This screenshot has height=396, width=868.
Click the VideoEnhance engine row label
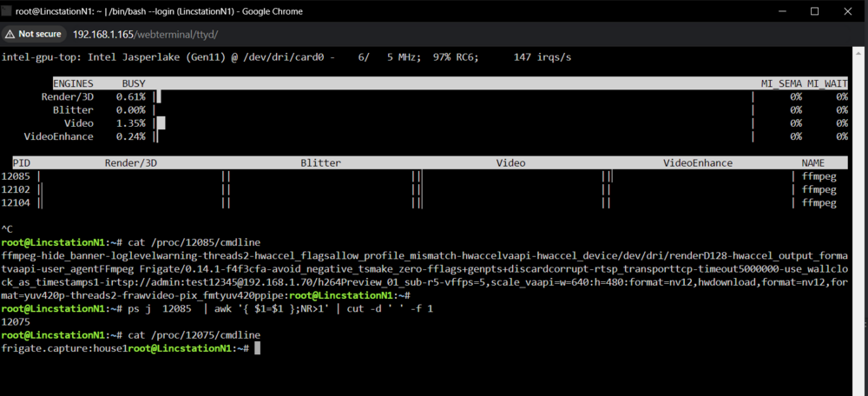[x=59, y=137]
